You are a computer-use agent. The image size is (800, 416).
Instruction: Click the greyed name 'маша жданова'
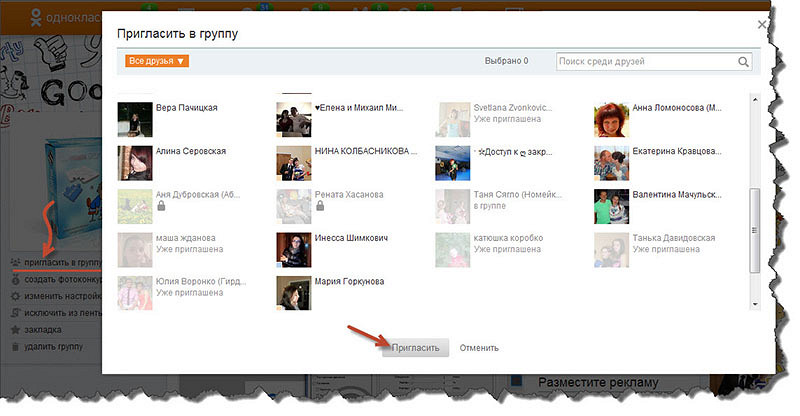(x=186, y=238)
